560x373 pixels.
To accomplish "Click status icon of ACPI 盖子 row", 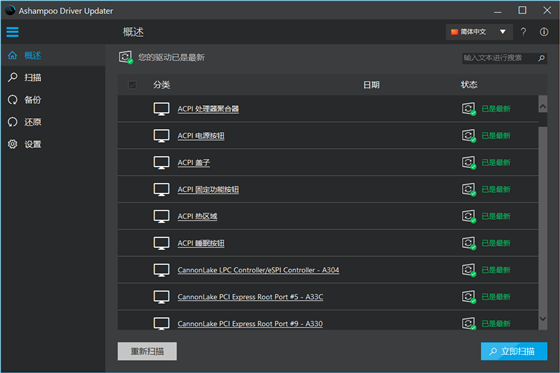I will point(469,163).
